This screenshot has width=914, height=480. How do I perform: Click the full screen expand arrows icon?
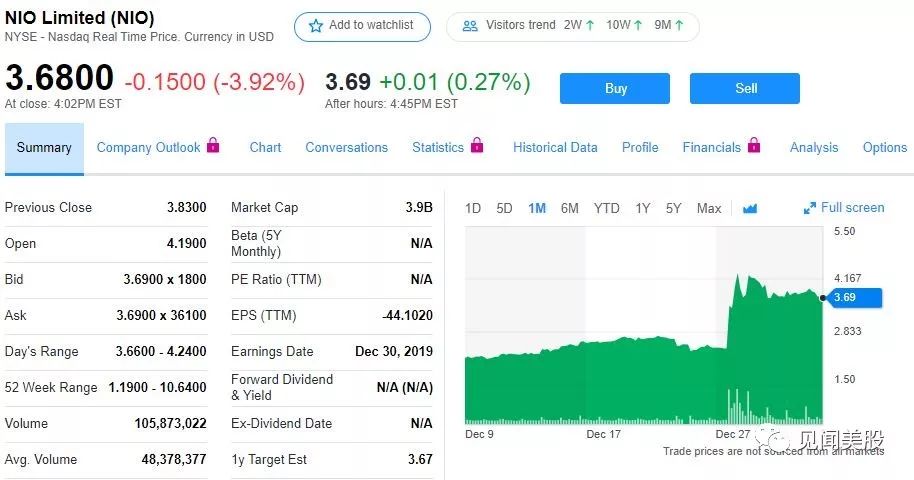pyautogui.click(x=810, y=208)
